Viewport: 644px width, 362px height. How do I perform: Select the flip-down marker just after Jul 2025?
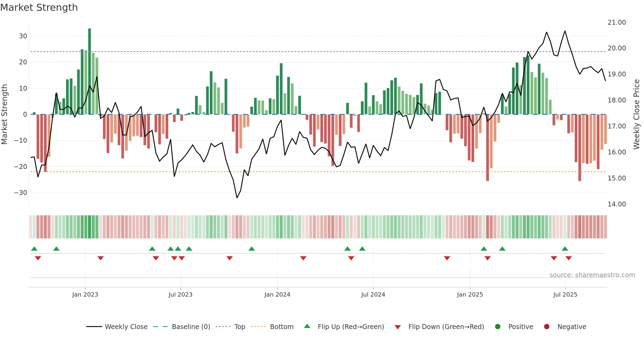click(569, 258)
